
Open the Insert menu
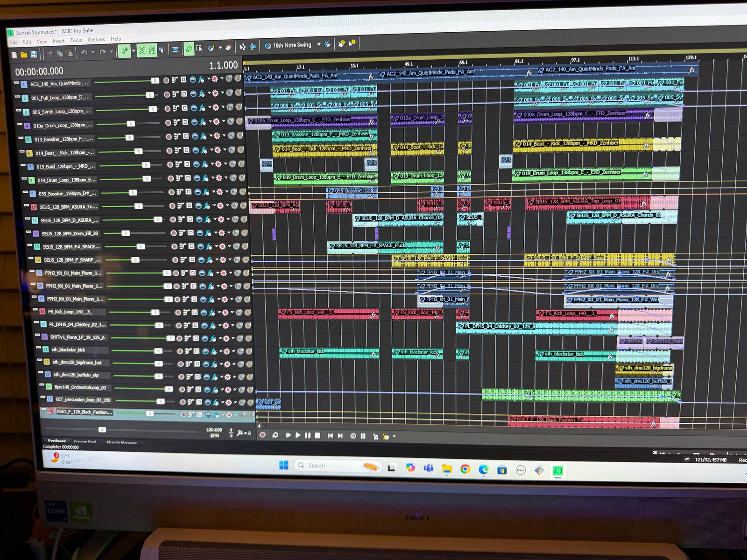[x=58, y=41]
